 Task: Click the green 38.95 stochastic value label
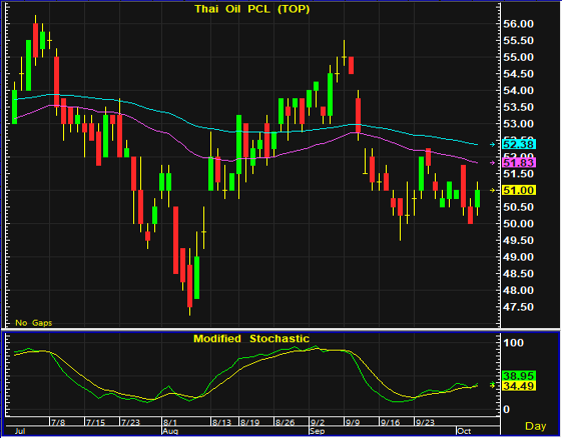(x=519, y=376)
